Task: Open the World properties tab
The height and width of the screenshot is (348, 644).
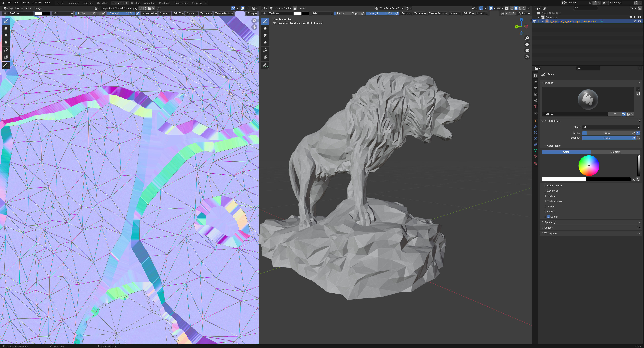Action: 535,106
